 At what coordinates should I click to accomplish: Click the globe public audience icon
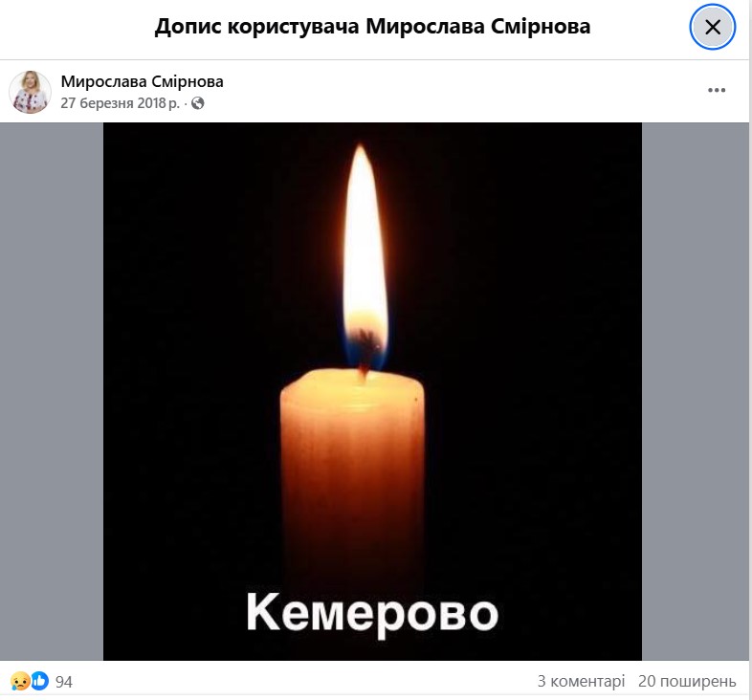(198, 103)
